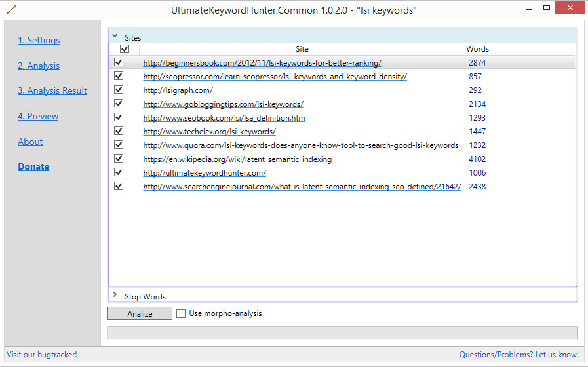Click the Site column header
The height and width of the screenshot is (367, 588).
(302, 49)
